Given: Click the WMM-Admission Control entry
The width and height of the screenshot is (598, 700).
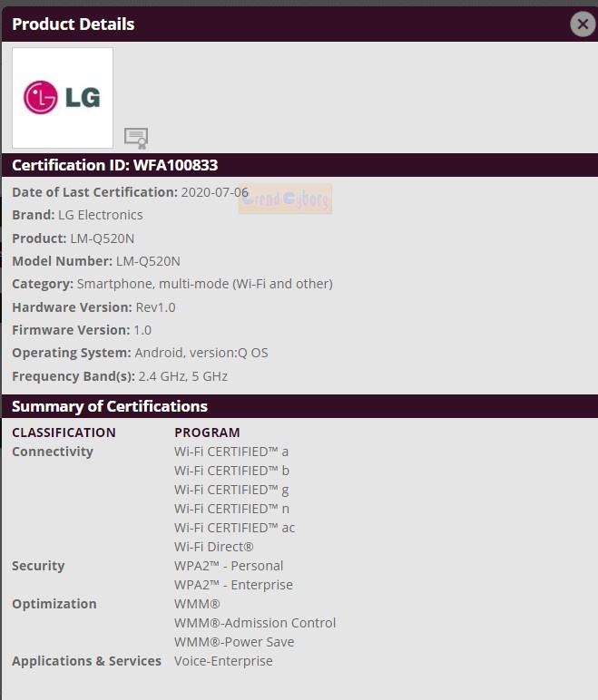Looking at the screenshot, I should 255,623.
